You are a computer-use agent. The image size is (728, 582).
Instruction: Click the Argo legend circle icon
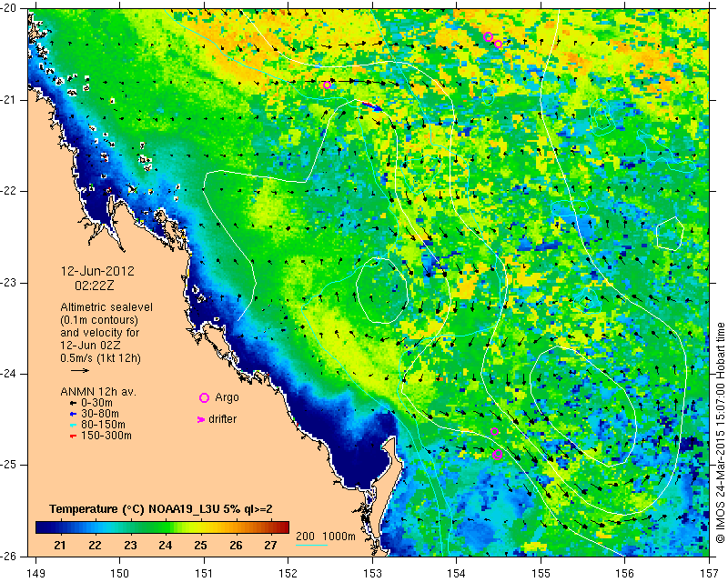point(204,397)
